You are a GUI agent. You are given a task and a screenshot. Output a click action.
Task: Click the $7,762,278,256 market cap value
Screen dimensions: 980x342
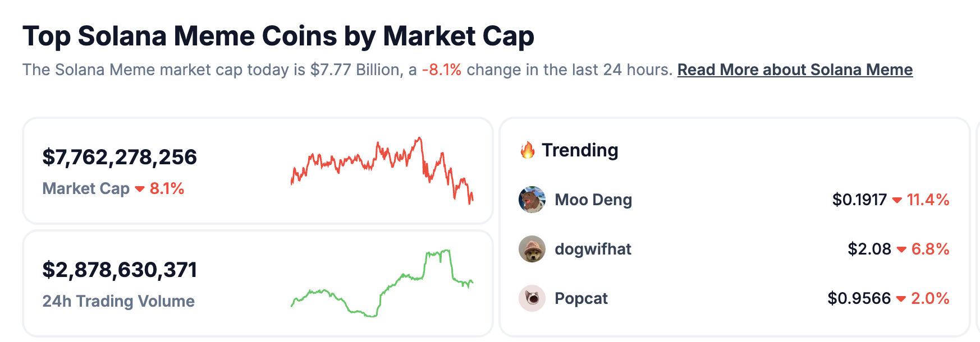(120, 157)
